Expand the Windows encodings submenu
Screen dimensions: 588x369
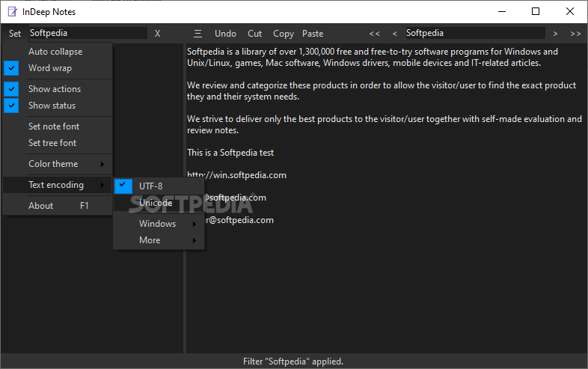click(159, 224)
